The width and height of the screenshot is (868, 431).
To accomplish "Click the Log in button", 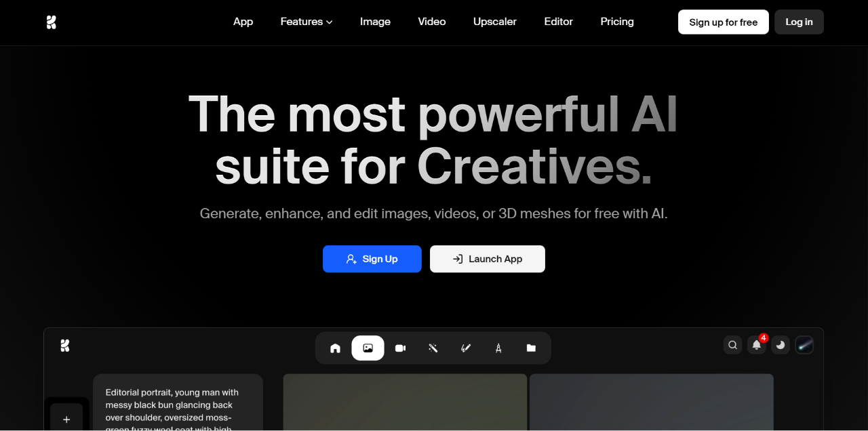I will point(799,22).
